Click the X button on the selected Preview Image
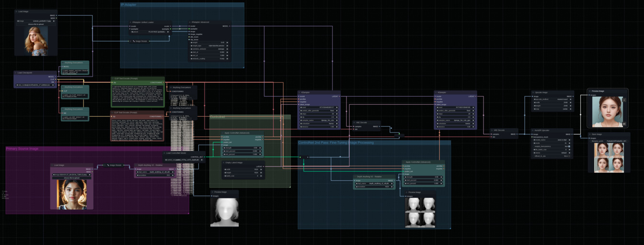 (624, 100)
